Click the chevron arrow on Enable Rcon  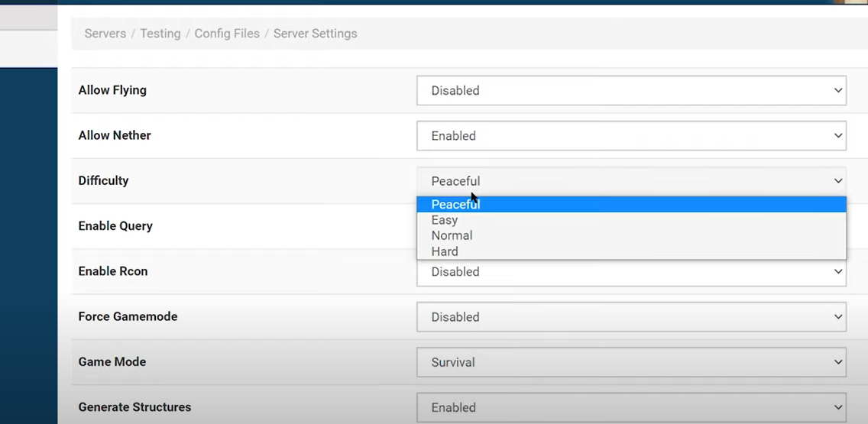pyautogui.click(x=837, y=272)
